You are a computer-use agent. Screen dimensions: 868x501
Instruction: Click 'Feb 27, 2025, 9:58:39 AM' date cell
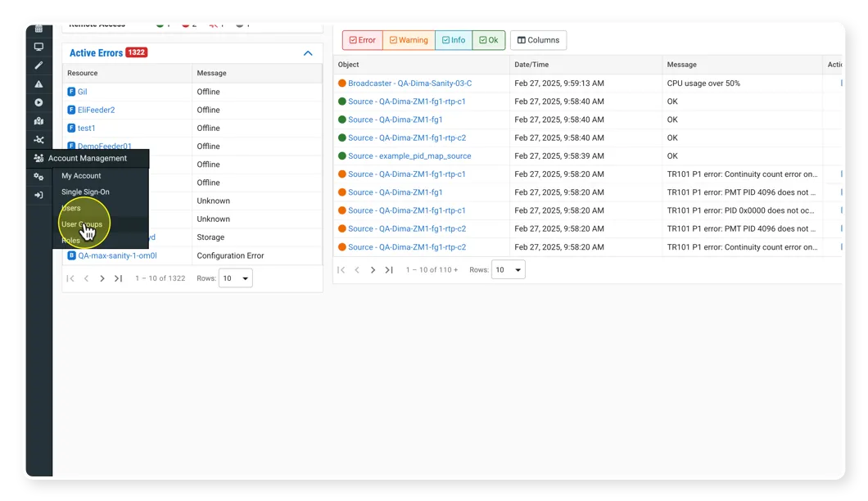pos(559,156)
